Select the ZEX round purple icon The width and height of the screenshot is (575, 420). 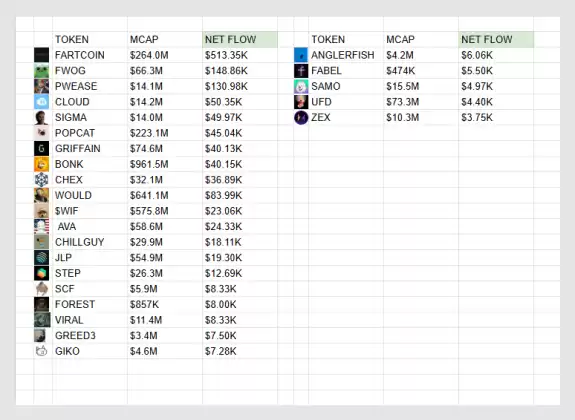point(301,117)
